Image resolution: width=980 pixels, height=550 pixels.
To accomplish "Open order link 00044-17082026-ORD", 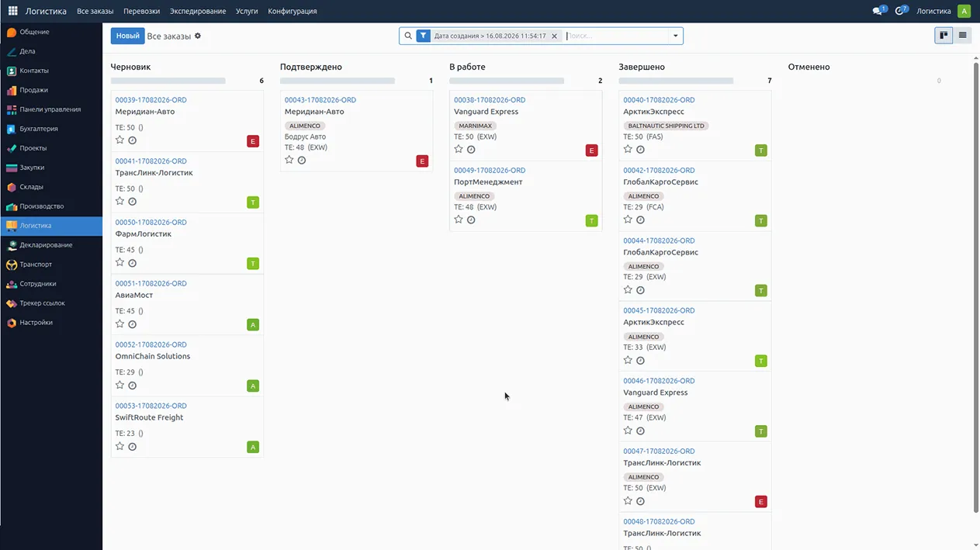I will point(659,240).
